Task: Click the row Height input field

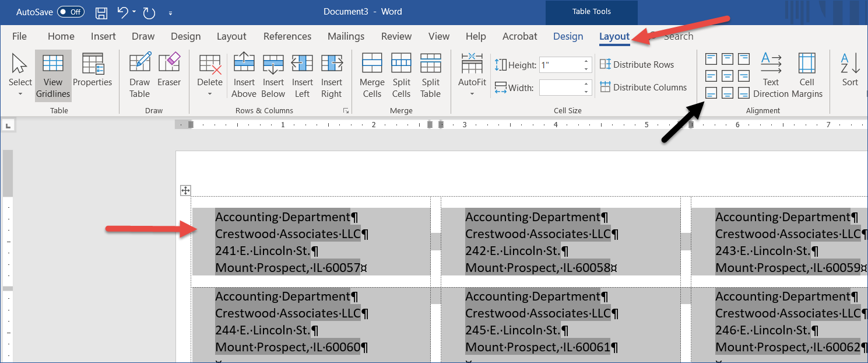Action: point(560,65)
